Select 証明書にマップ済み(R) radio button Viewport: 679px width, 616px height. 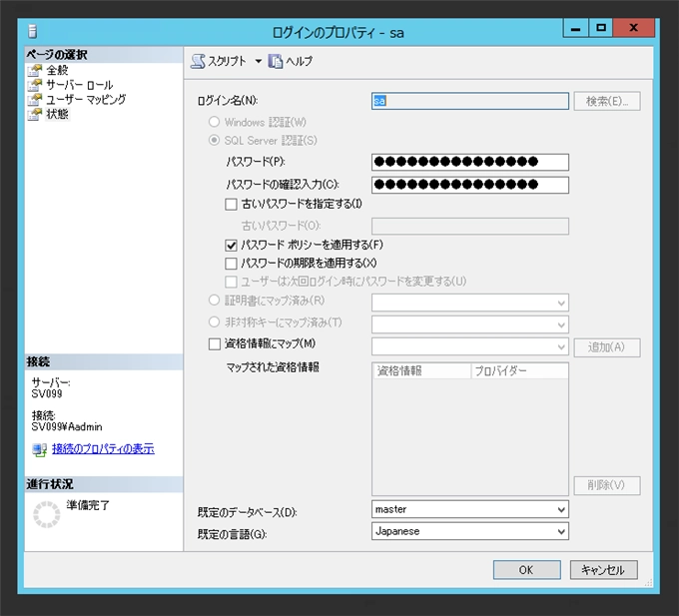pyautogui.click(x=215, y=300)
